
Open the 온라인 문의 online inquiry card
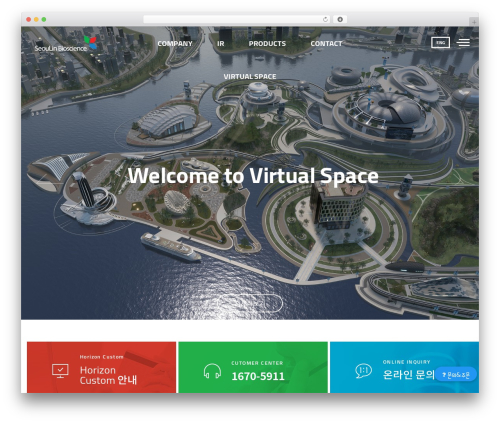[x=404, y=367]
